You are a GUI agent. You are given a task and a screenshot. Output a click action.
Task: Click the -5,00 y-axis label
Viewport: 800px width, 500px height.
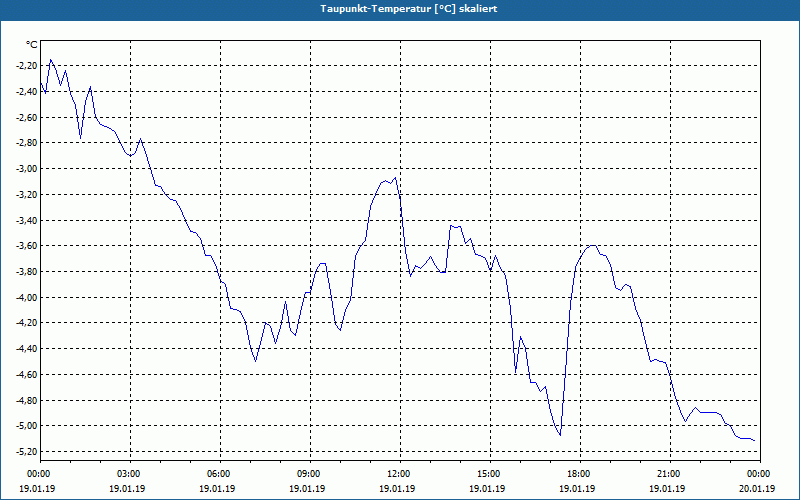point(27,426)
